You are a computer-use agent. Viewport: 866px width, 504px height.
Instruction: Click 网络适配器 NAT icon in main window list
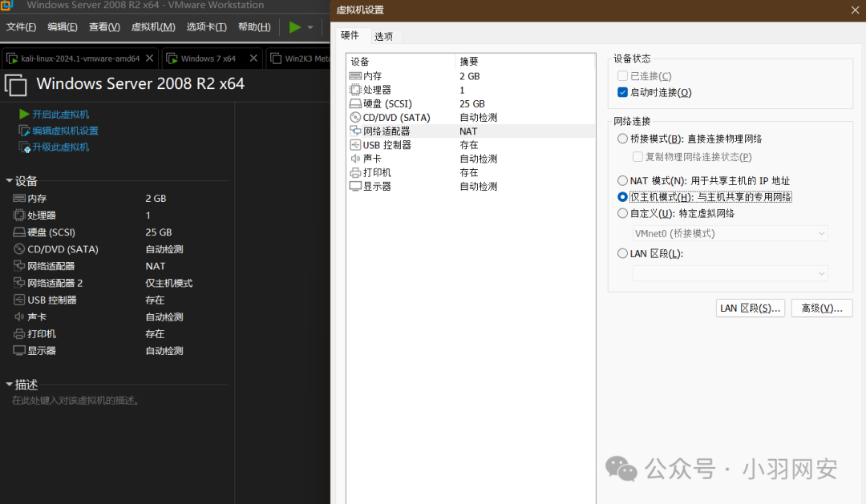(19, 266)
